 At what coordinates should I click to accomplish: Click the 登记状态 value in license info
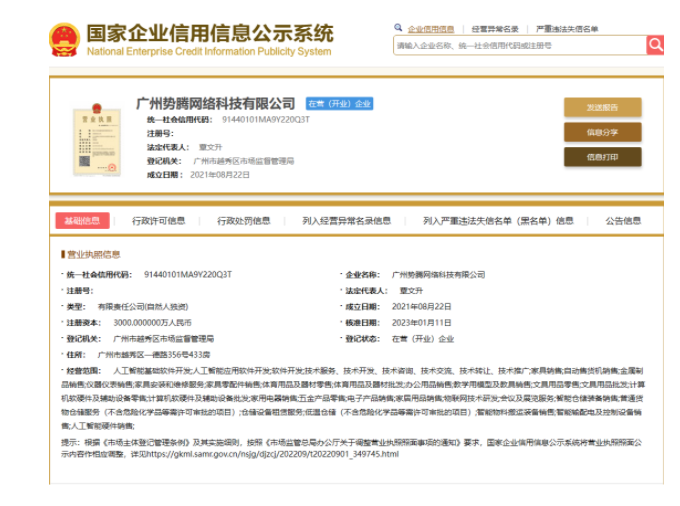click(x=423, y=339)
